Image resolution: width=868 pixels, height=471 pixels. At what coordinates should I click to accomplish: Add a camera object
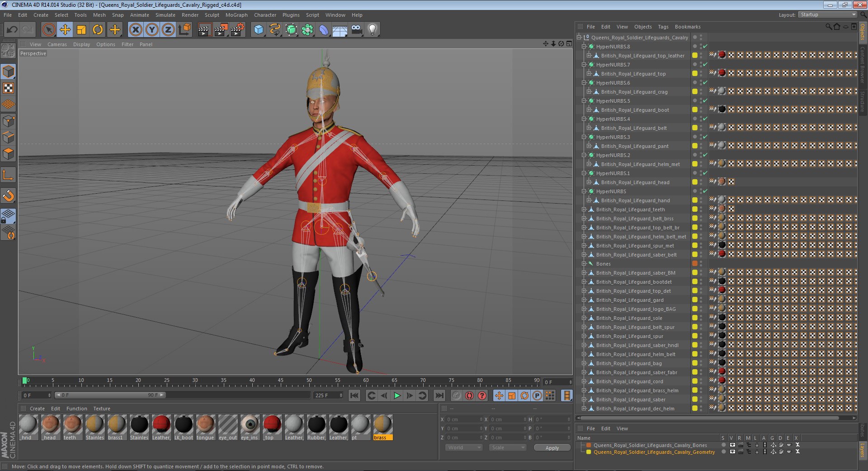pyautogui.click(x=356, y=30)
